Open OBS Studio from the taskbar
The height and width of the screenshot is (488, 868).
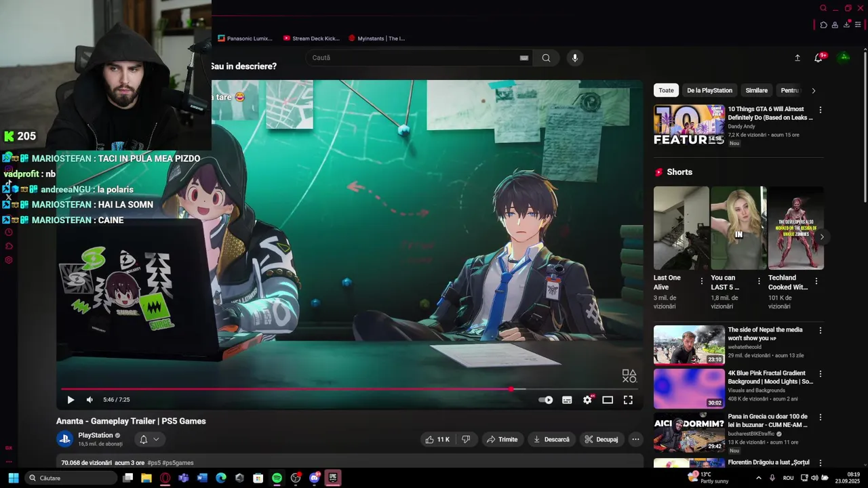(296, 478)
